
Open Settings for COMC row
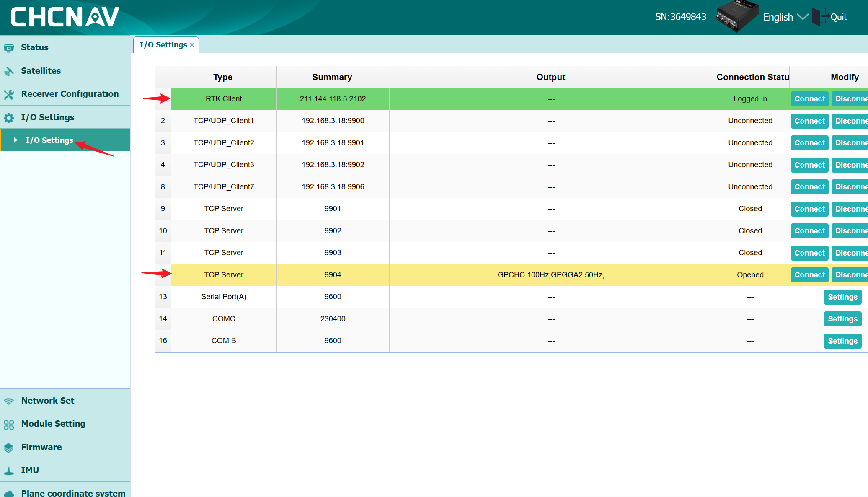point(842,319)
